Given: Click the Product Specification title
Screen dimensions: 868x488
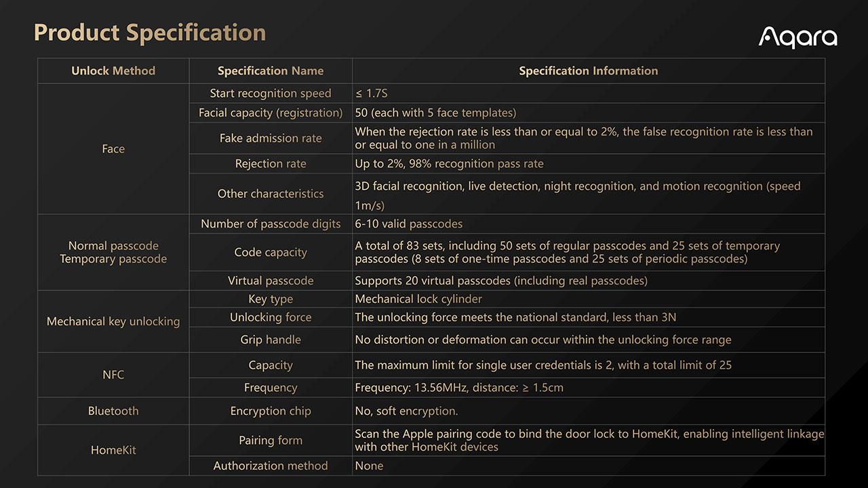Looking at the screenshot, I should click(150, 32).
